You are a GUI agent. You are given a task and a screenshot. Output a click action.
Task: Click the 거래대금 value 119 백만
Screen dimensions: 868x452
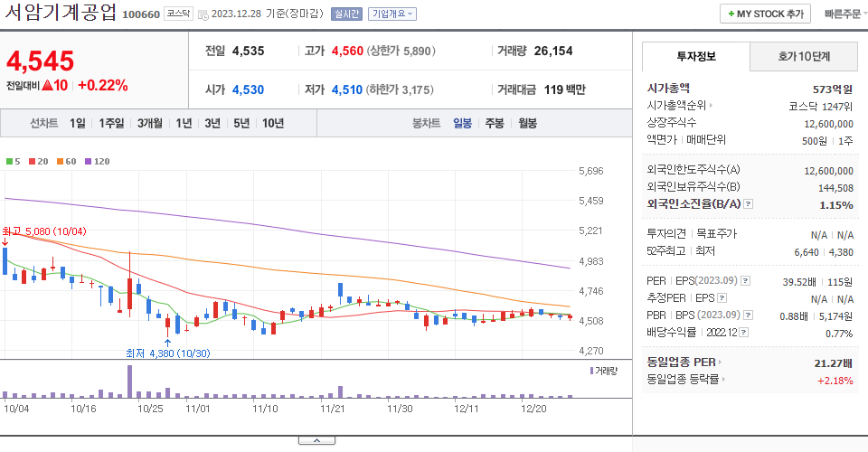(564, 89)
